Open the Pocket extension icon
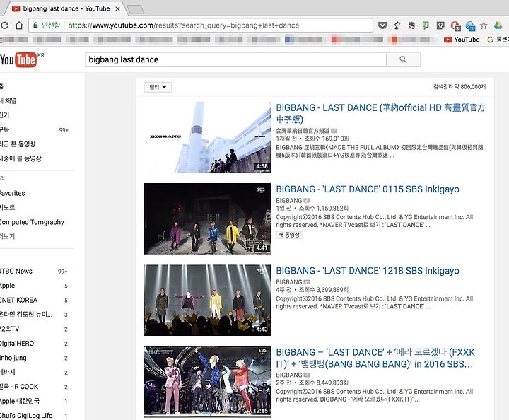509x420 pixels. click(x=382, y=25)
